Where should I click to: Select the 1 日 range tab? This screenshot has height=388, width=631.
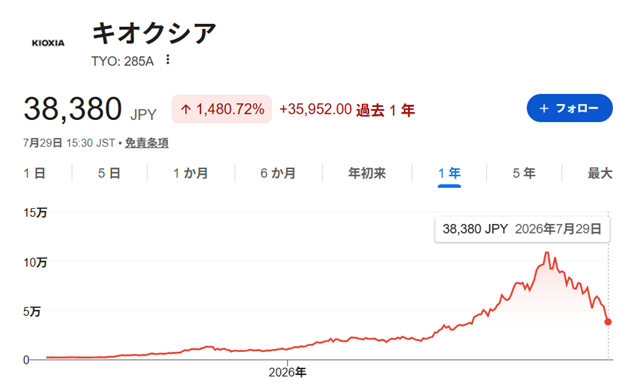pos(34,173)
